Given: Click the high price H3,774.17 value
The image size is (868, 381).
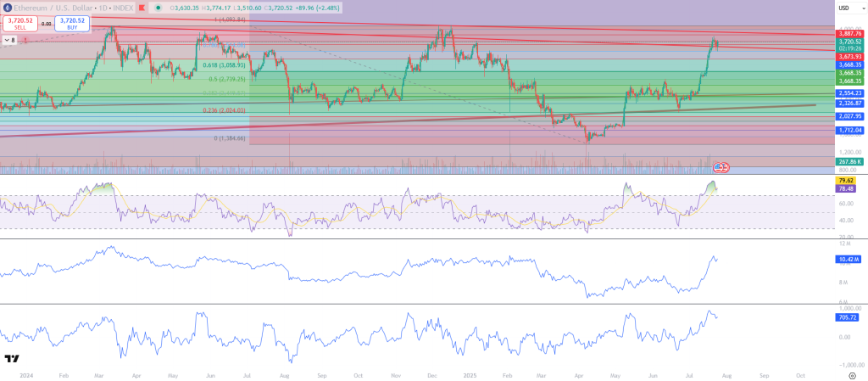Looking at the screenshot, I should (x=216, y=8).
